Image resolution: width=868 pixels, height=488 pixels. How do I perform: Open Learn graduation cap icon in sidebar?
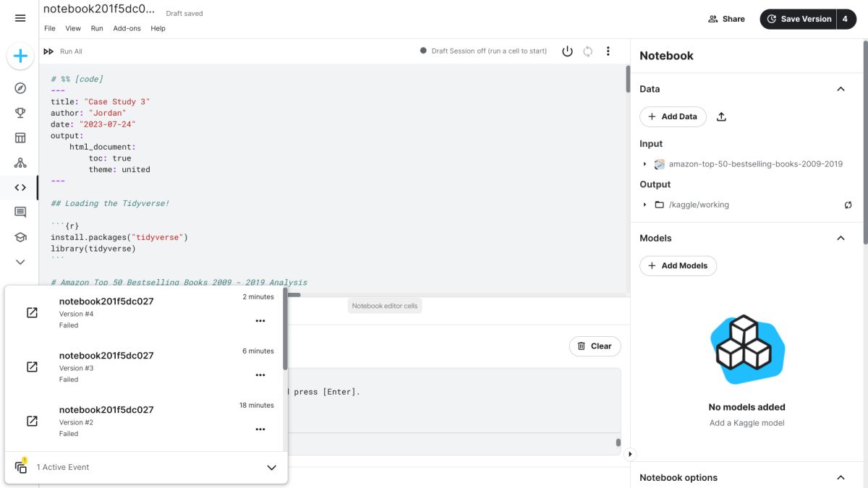click(x=20, y=237)
